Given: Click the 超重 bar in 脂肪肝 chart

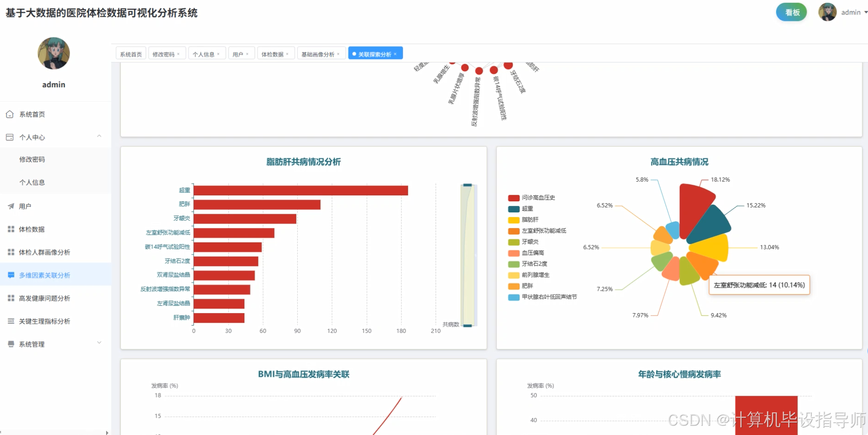Looking at the screenshot, I should [x=301, y=190].
